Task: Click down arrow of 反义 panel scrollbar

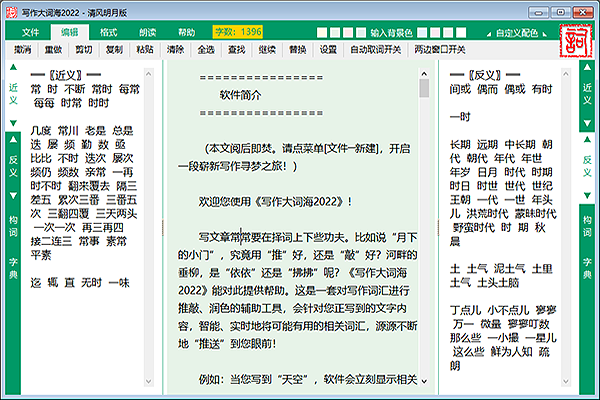Action: pos(566,382)
